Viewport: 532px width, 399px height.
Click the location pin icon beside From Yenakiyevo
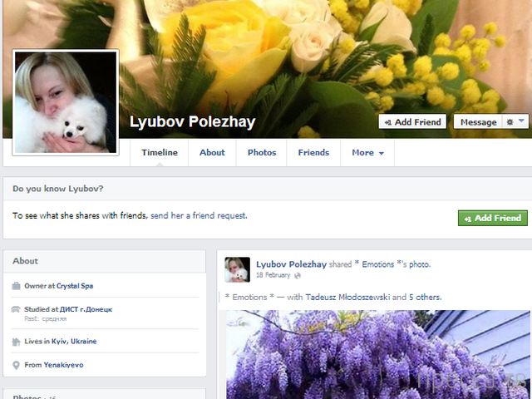coord(17,365)
